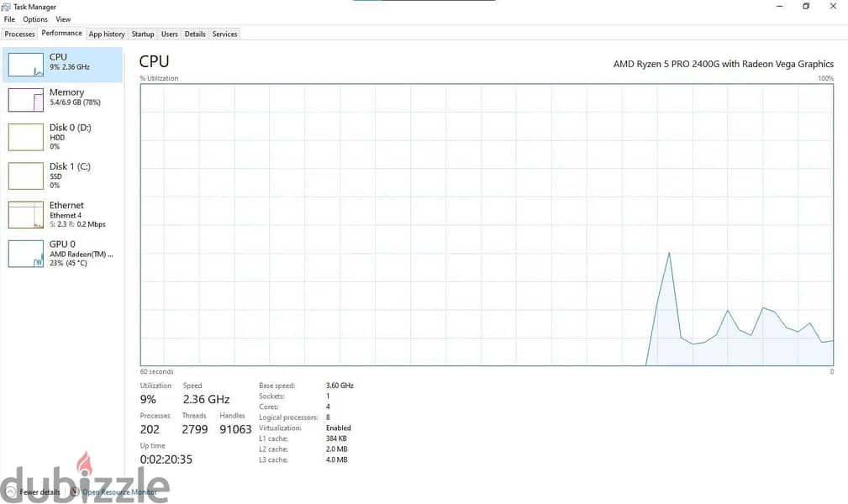
Task: Click the 60 seconds graph label
Action: point(157,371)
